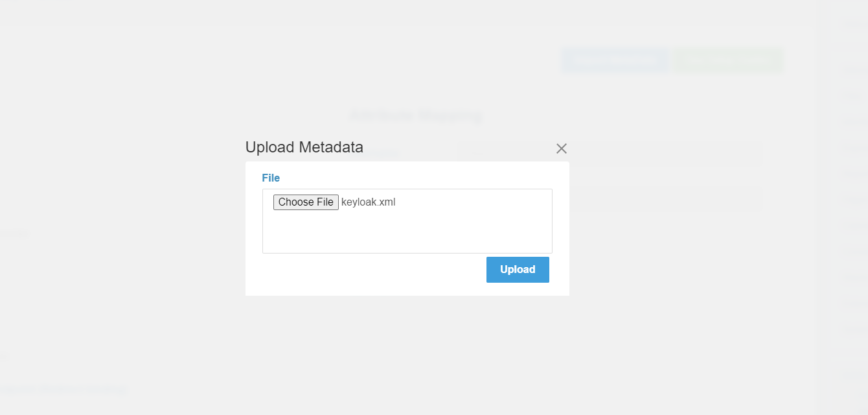Viewport: 868px width, 415px height.
Task: Close the Upload Metadata dialog
Action: (562, 148)
